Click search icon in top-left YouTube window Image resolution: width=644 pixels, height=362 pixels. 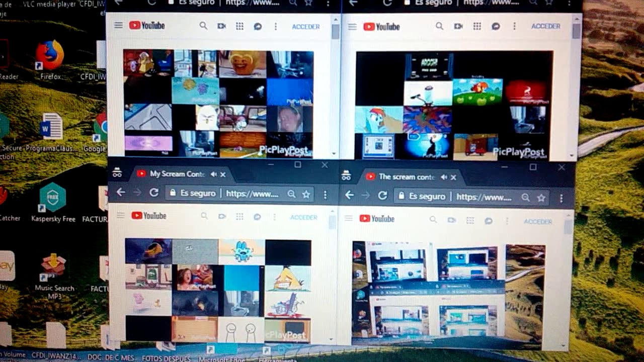coord(203,26)
